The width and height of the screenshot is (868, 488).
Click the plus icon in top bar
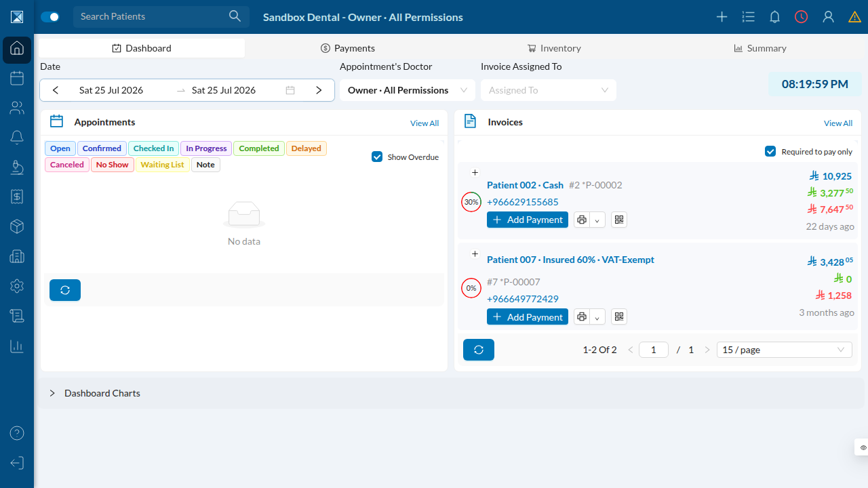tap(722, 17)
